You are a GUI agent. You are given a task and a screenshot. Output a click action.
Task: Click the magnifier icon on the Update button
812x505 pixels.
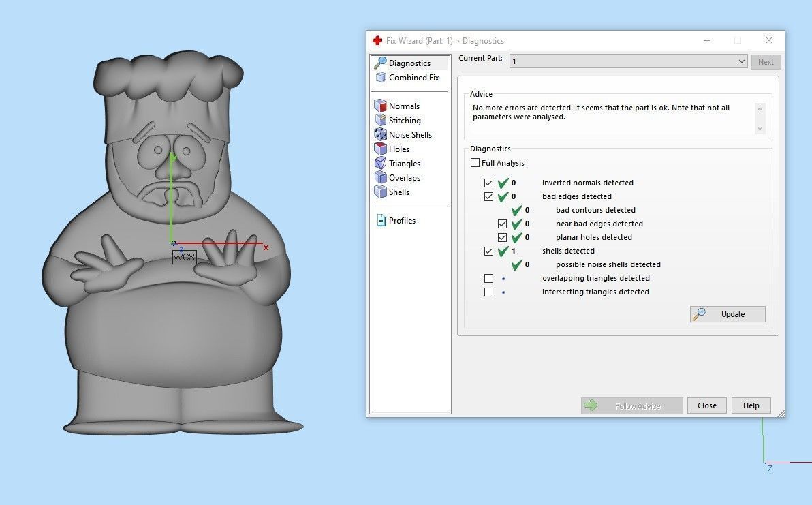(699, 314)
